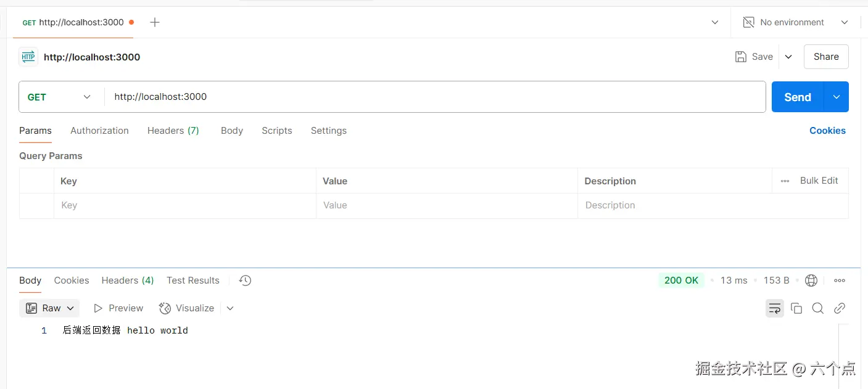
Task: Click the 200 OK status badge
Action: (682, 280)
